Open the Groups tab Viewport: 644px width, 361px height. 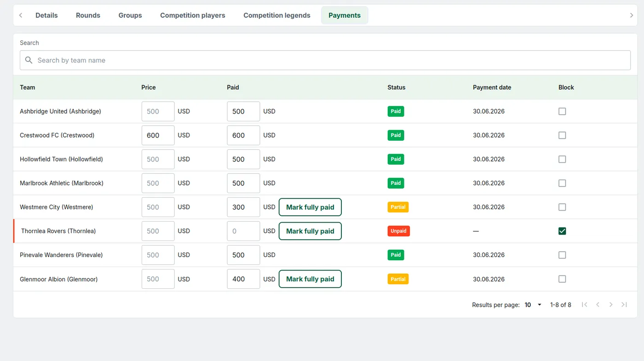coord(130,15)
